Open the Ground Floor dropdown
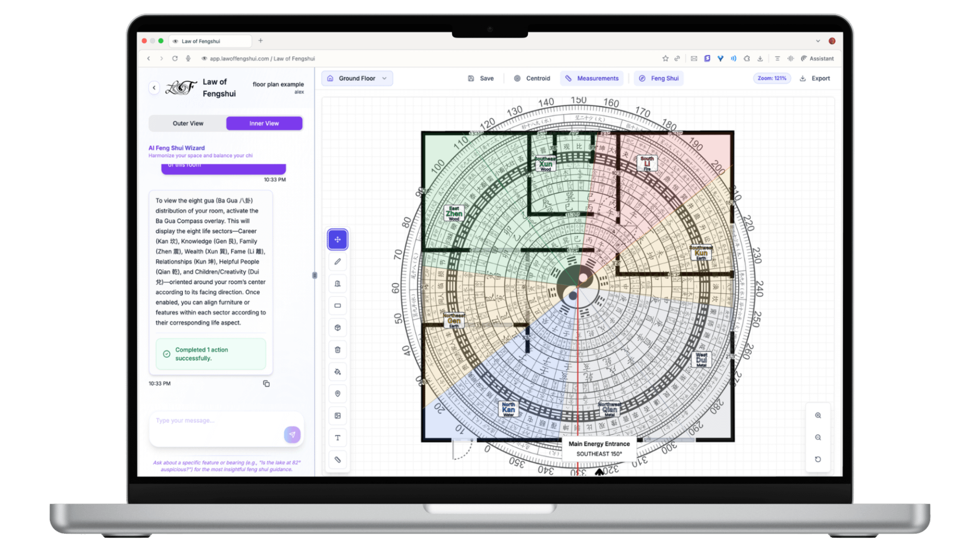 click(x=357, y=79)
